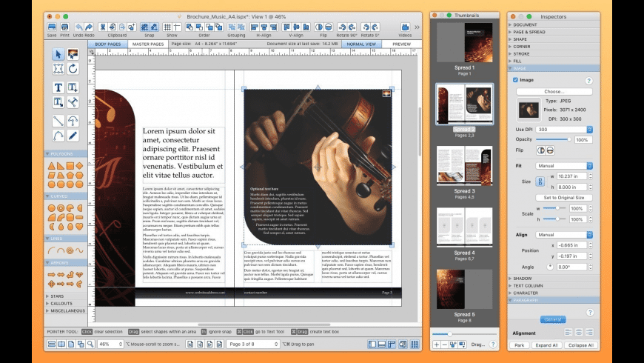Click the Position x value field

tap(571, 245)
